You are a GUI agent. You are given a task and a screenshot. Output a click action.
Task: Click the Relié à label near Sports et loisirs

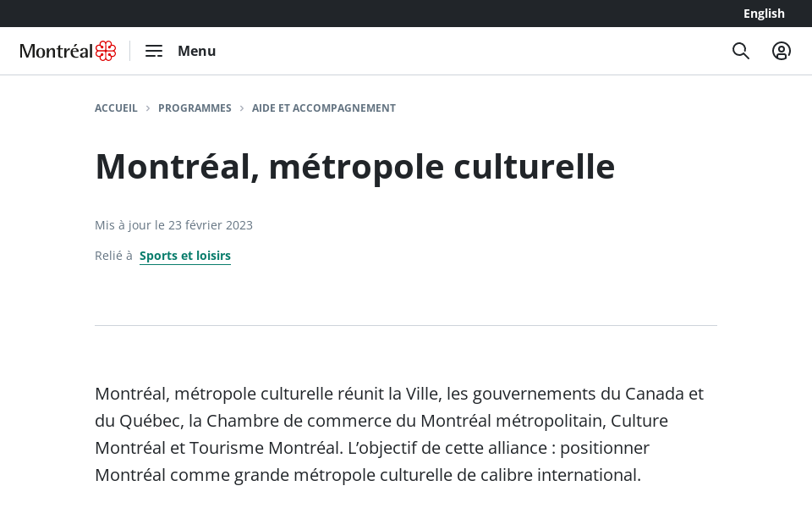[111, 255]
